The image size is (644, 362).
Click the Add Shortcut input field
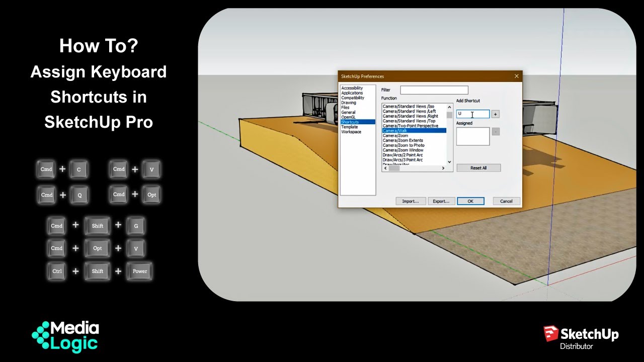[473, 114]
